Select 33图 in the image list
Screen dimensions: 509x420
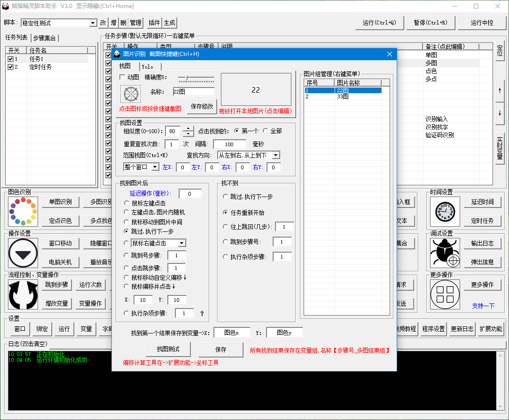coord(342,96)
